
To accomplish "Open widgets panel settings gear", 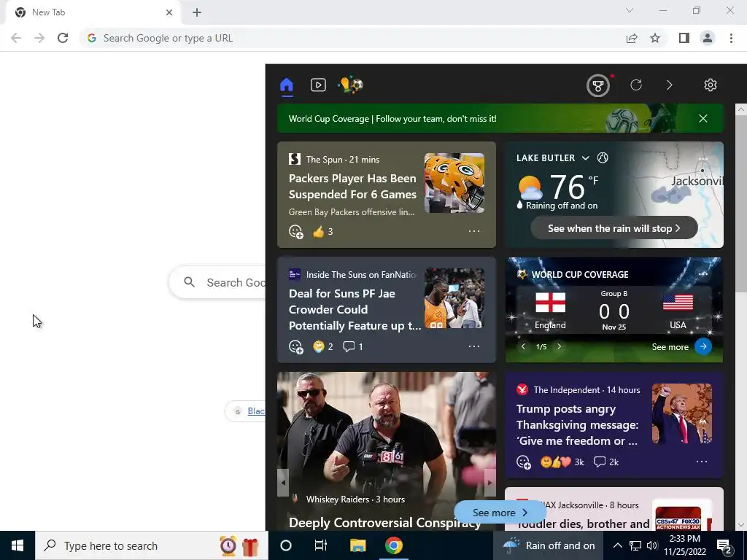I will click(x=711, y=85).
